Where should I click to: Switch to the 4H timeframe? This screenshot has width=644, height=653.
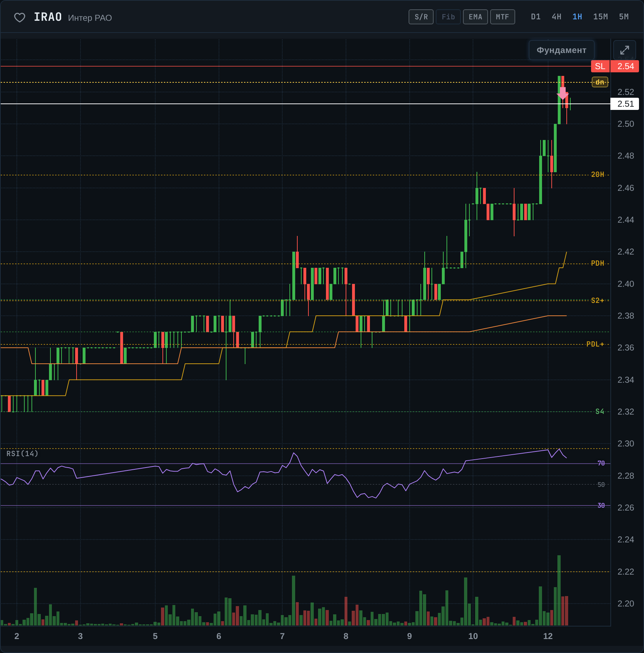556,17
